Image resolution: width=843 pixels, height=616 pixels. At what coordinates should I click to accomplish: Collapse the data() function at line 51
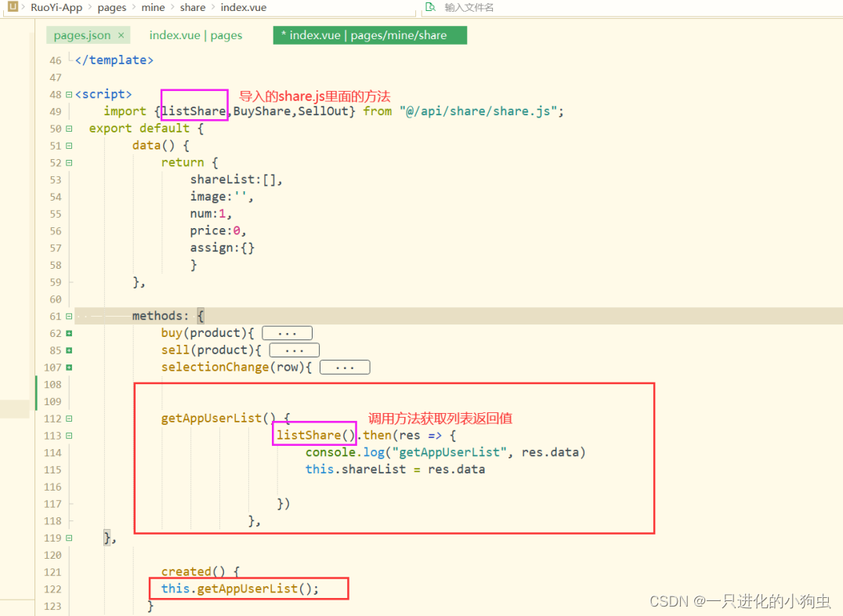69,146
